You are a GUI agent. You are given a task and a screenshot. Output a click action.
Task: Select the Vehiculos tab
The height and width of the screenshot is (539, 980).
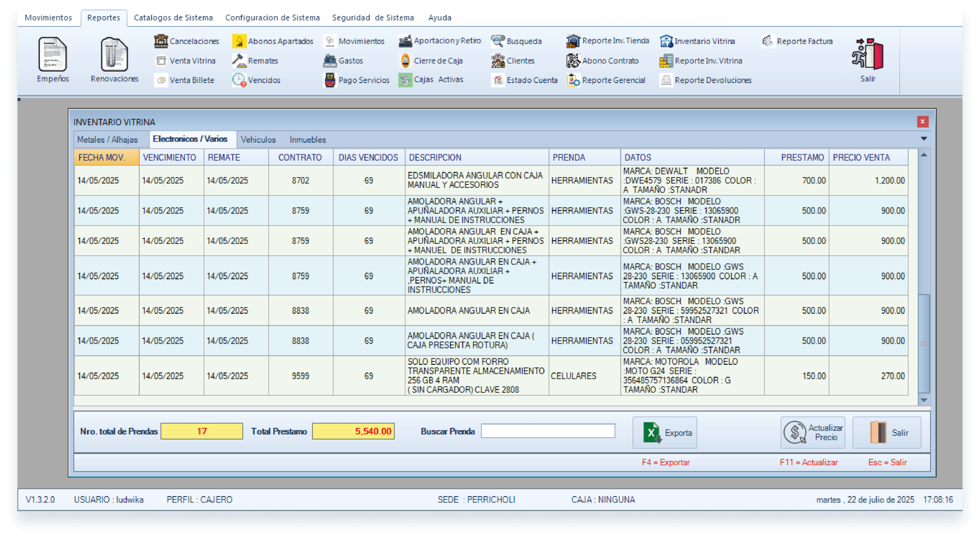point(258,140)
